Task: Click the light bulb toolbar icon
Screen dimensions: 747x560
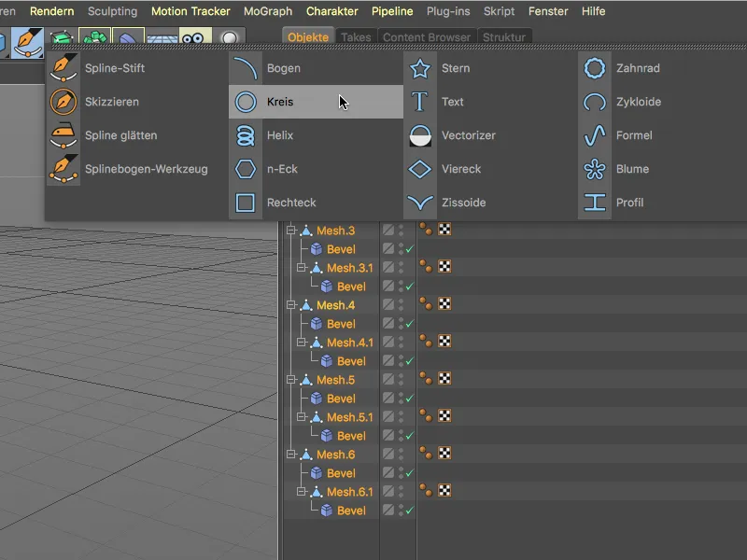Action: tap(229, 37)
